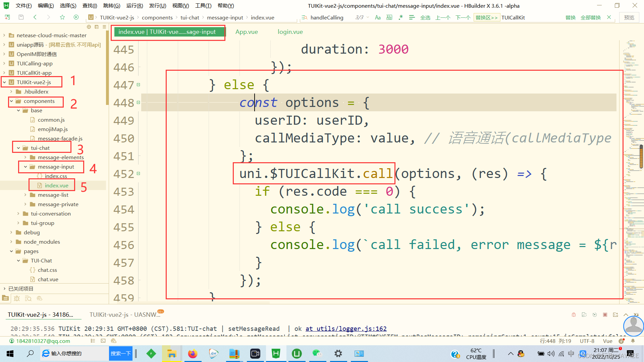Click the search-in-files icon below project tree
This screenshot has width=644, height=362.
click(28, 298)
